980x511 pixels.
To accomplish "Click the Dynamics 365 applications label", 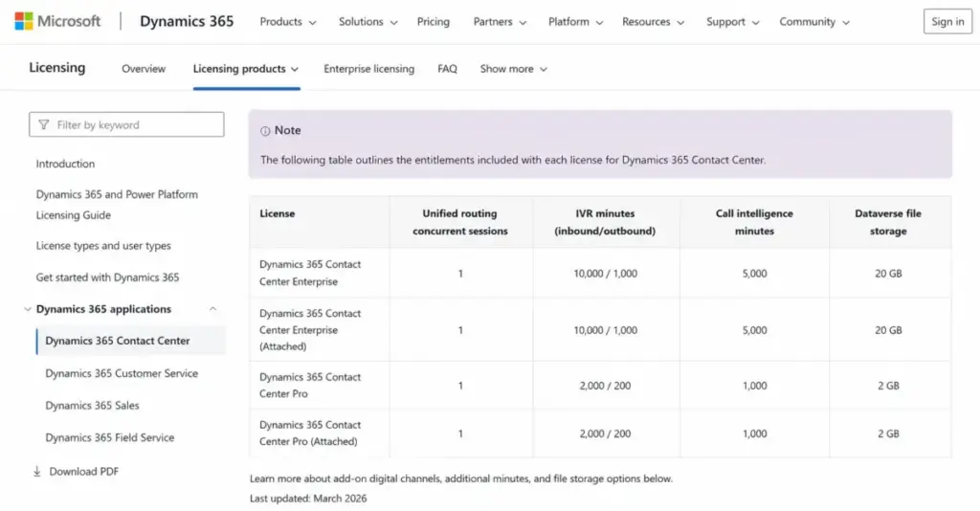I will (103, 309).
